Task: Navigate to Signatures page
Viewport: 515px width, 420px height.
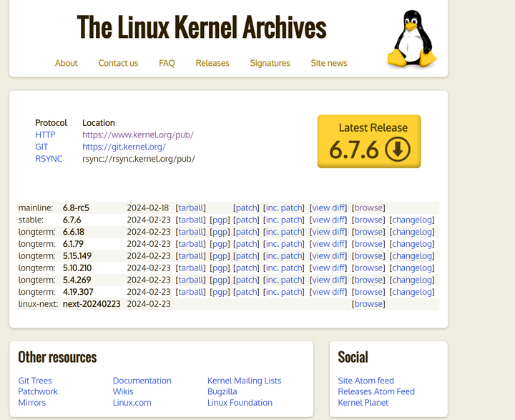Action: tap(270, 63)
